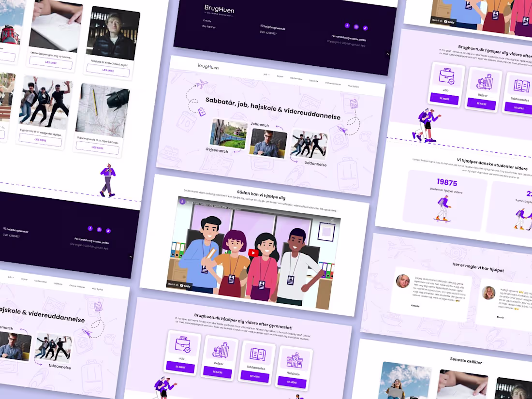Viewport: 532px width, 399px height.
Task: Click the Watch on YouTube badge
Action: coord(179,285)
